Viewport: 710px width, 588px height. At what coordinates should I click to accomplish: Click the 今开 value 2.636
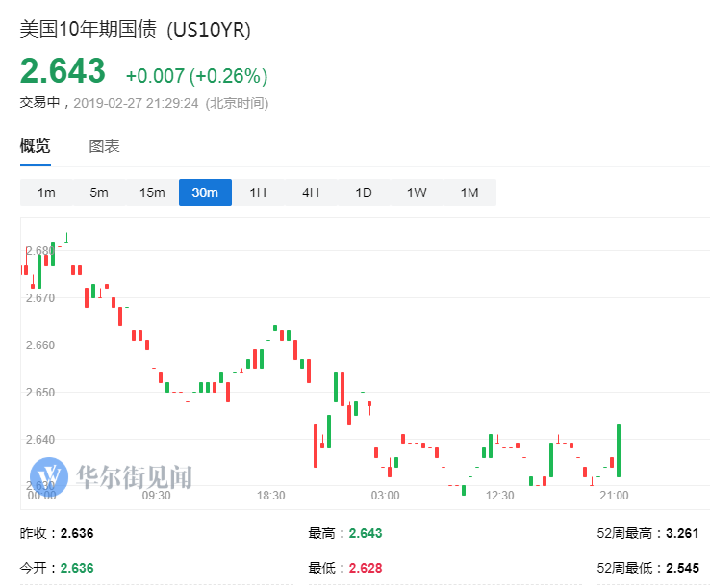click(x=77, y=568)
